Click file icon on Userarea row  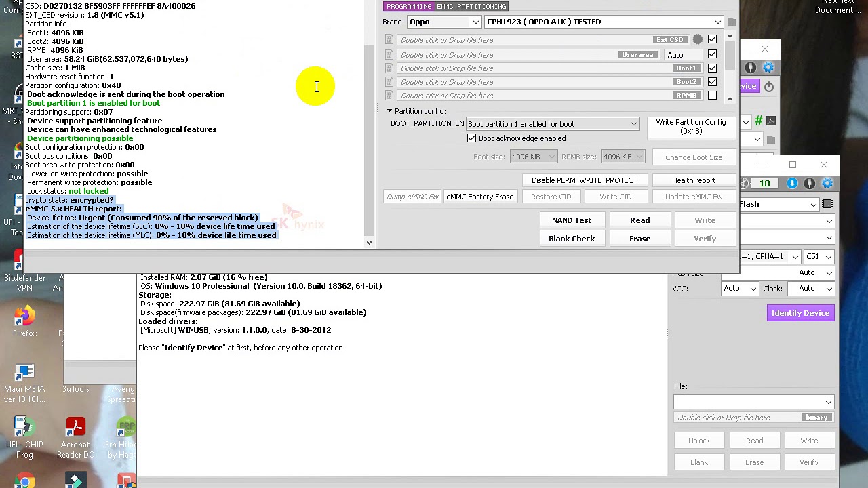point(389,55)
